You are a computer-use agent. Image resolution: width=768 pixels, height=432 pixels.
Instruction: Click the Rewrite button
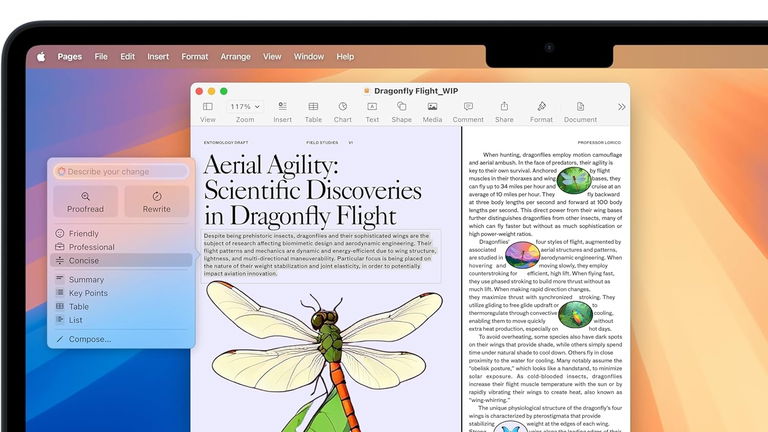pyautogui.click(x=157, y=201)
